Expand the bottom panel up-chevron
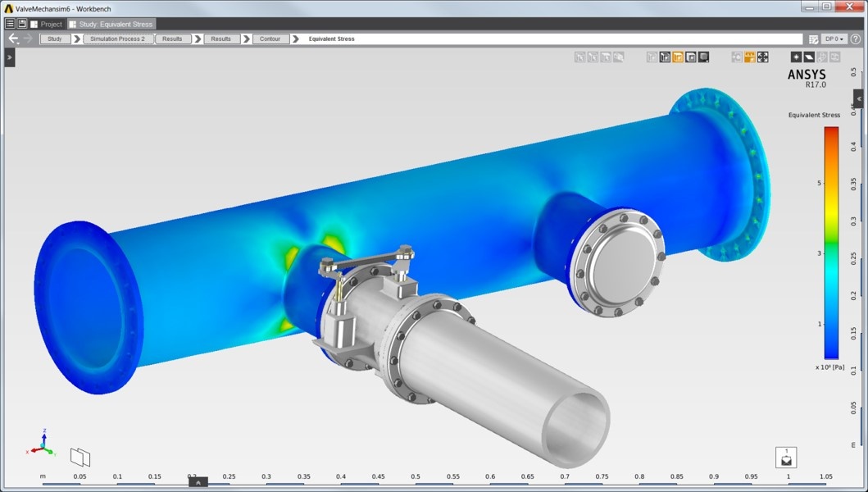Image resolution: width=868 pixels, height=492 pixels. (x=198, y=482)
